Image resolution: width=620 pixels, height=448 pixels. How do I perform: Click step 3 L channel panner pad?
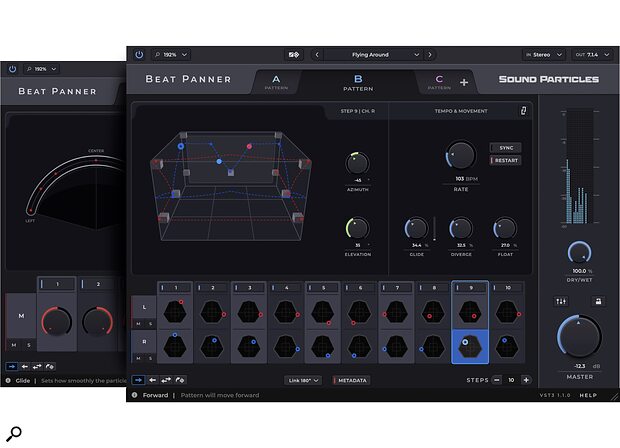249,312
